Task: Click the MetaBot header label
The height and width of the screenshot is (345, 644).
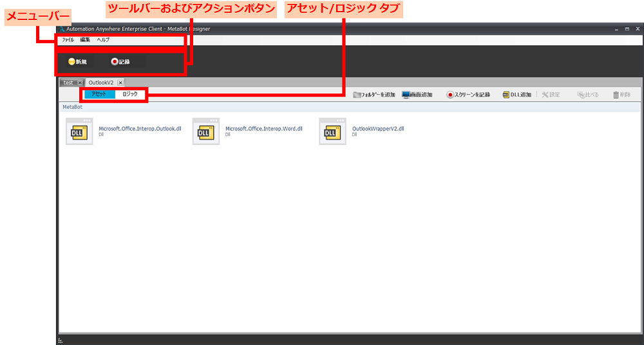Action: point(72,107)
